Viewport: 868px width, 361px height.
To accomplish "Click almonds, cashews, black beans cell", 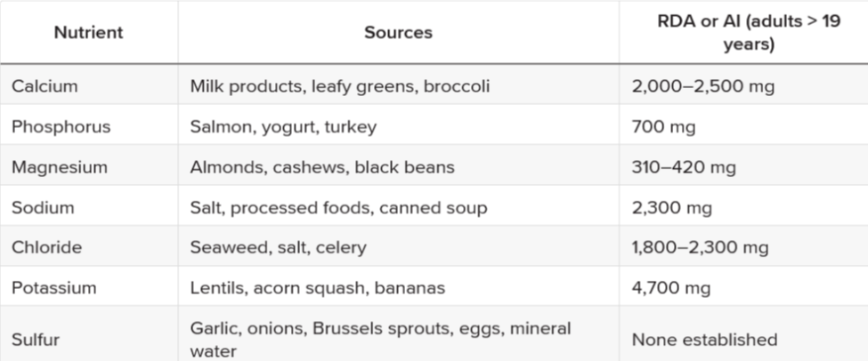I will point(322,167).
